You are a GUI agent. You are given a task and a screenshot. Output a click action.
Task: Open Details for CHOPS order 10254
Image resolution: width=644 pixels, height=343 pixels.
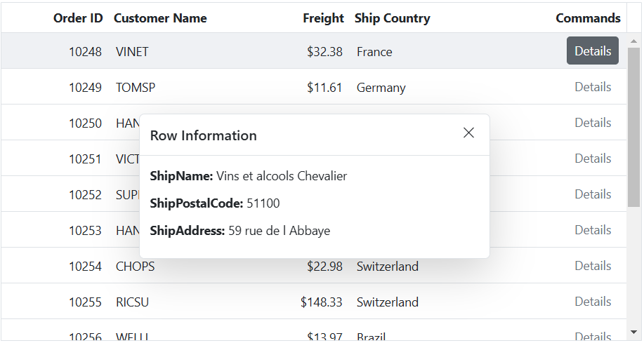click(593, 265)
